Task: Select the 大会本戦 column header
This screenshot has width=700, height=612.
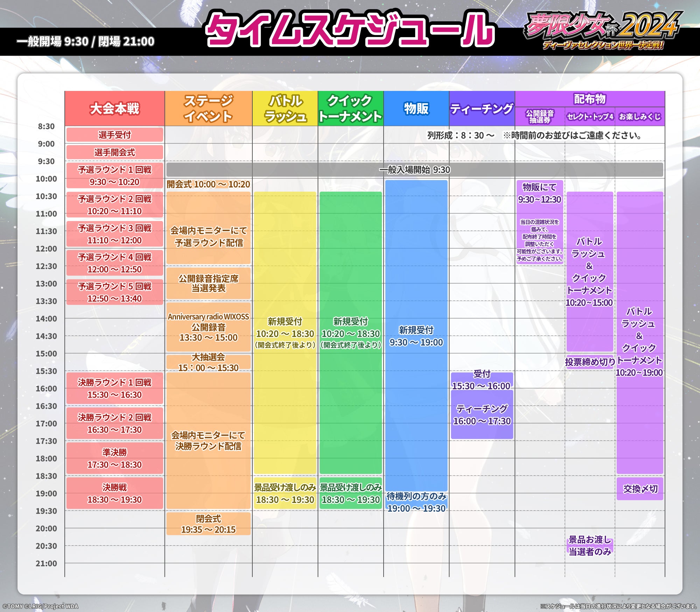Action: point(114,108)
